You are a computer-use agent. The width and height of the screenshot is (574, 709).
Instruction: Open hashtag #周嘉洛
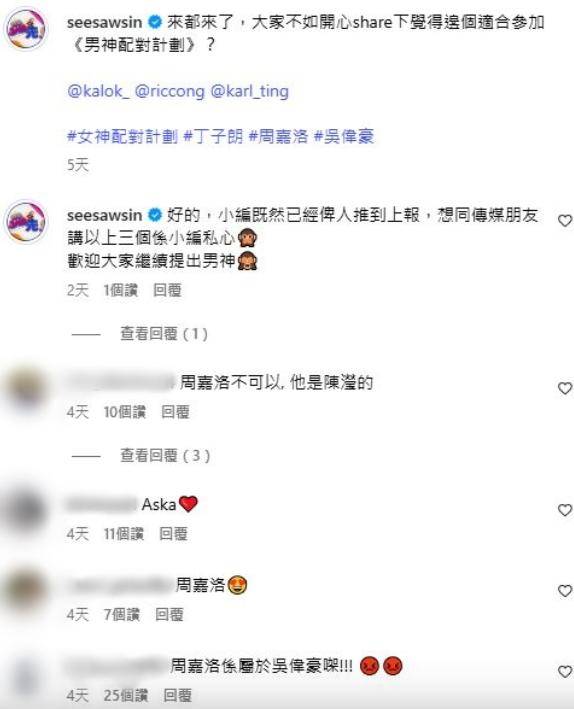click(x=279, y=136)
